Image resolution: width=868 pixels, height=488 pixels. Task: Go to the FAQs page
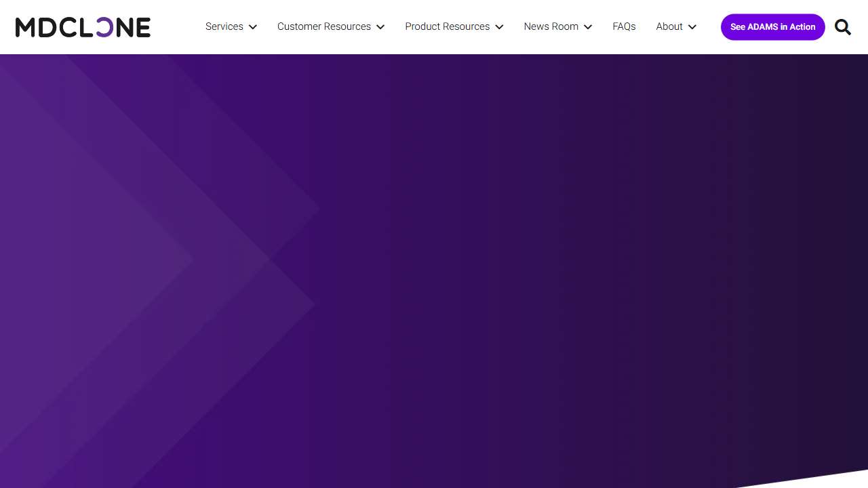(x=624, y=26)
